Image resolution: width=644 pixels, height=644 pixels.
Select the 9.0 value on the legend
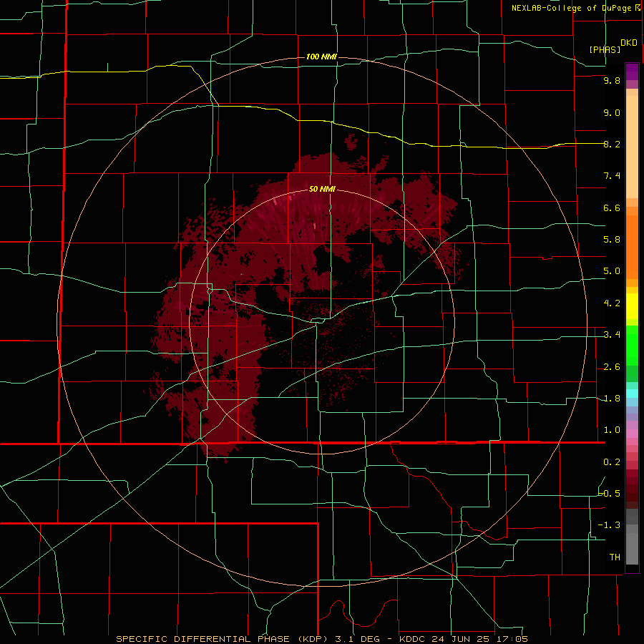click(612, 112)
